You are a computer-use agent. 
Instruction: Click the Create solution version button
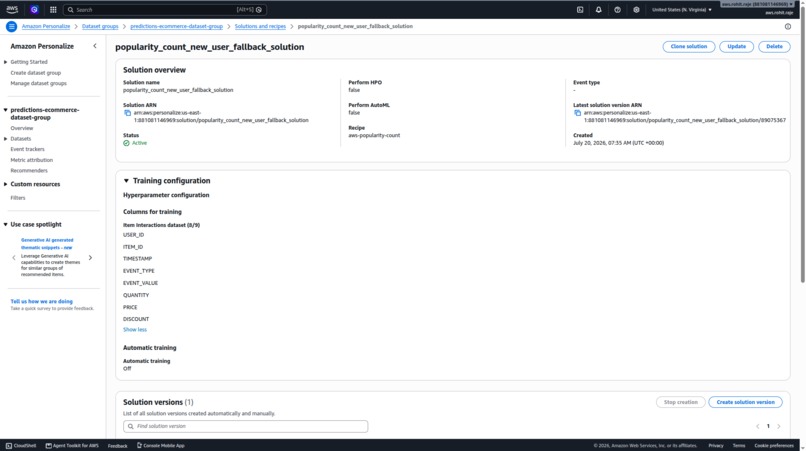point(745,402)
